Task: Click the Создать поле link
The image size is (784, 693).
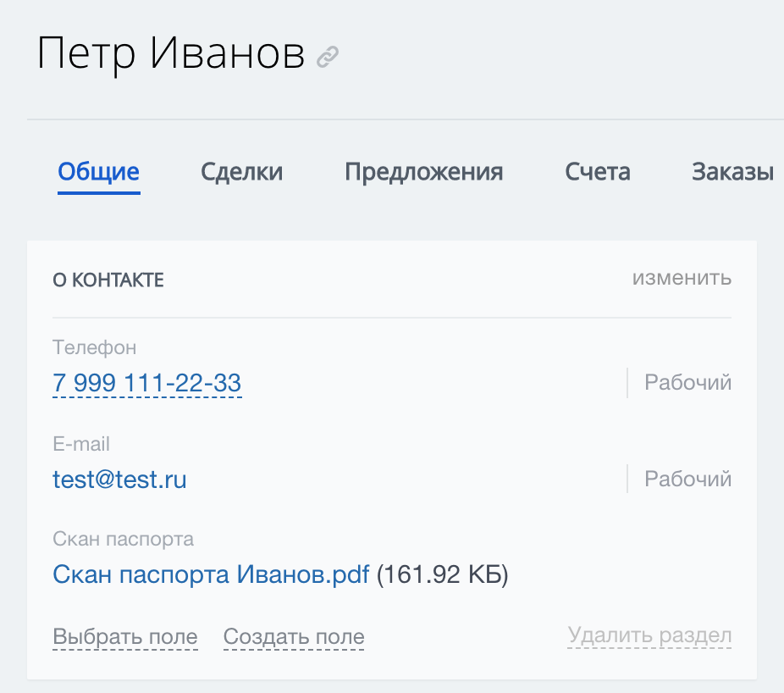Action: [x=294, y=636]
